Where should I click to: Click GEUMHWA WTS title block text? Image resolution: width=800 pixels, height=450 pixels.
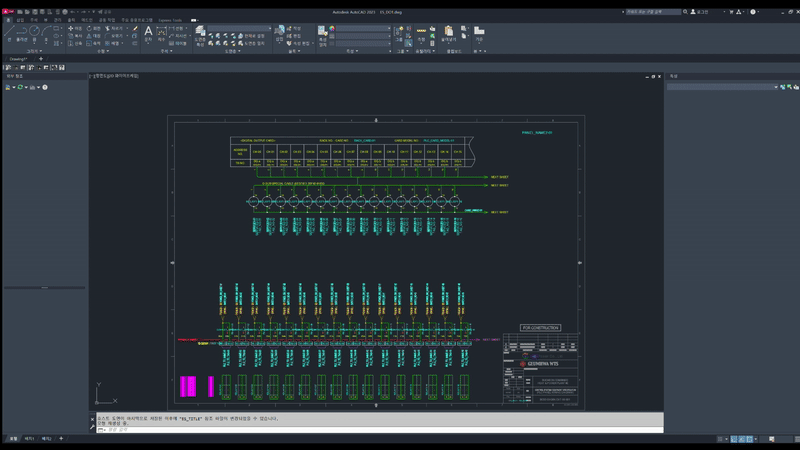(542, 364)
